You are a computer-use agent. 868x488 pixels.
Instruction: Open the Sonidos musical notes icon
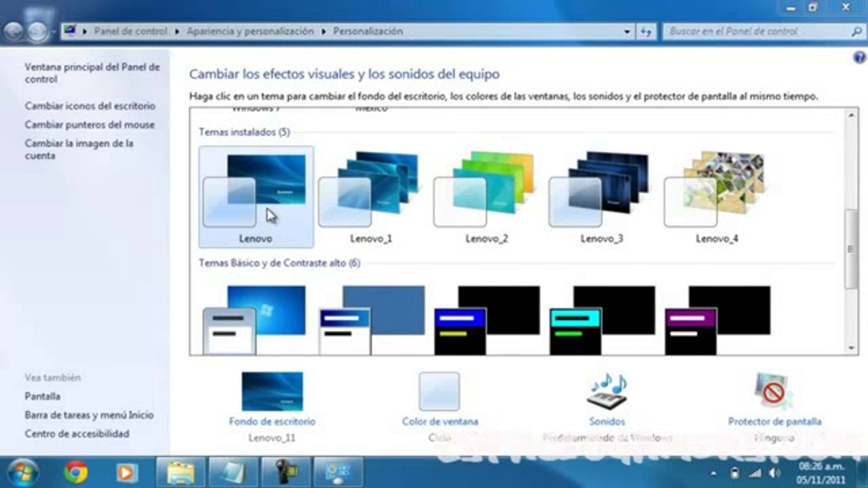(x=607, y=391)
